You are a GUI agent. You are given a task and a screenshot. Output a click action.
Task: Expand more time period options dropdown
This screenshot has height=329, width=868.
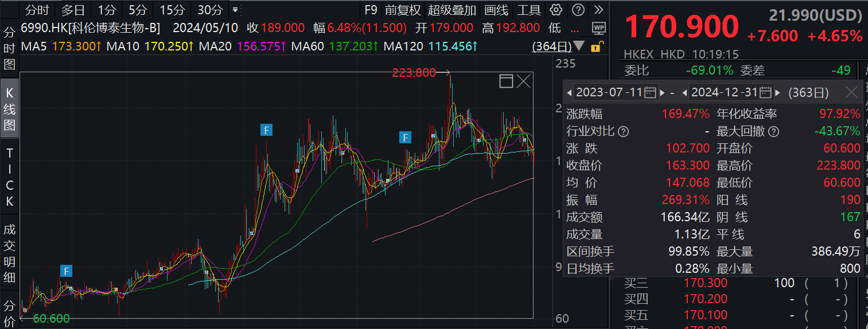point(235,10)
